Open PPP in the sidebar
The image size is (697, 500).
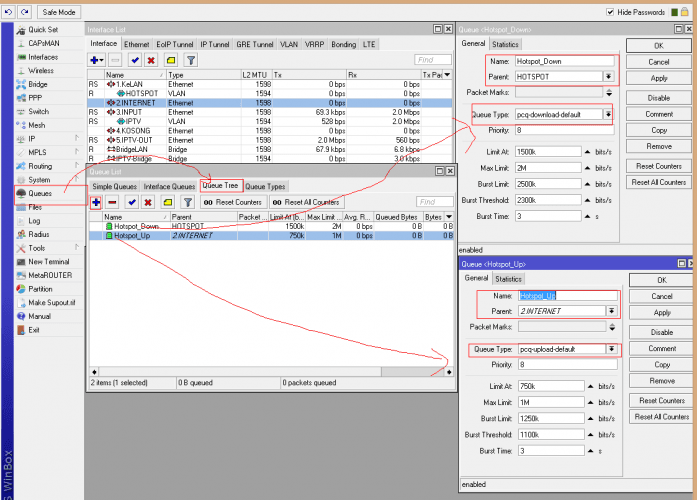click(x=35, y=98)
